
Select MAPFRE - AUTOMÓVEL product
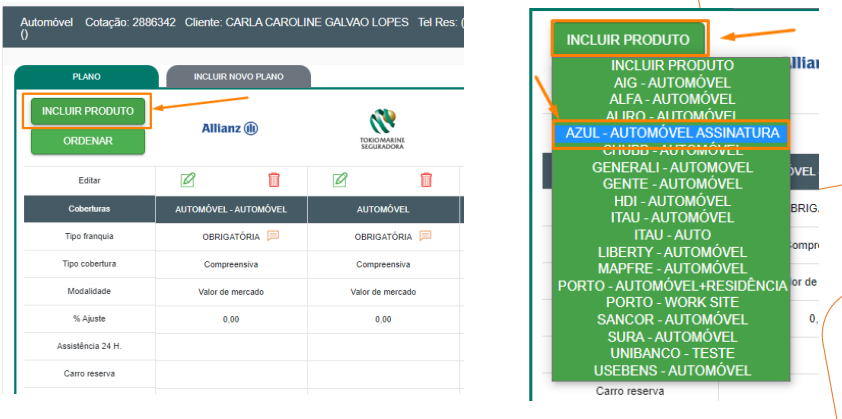(672, 268)
